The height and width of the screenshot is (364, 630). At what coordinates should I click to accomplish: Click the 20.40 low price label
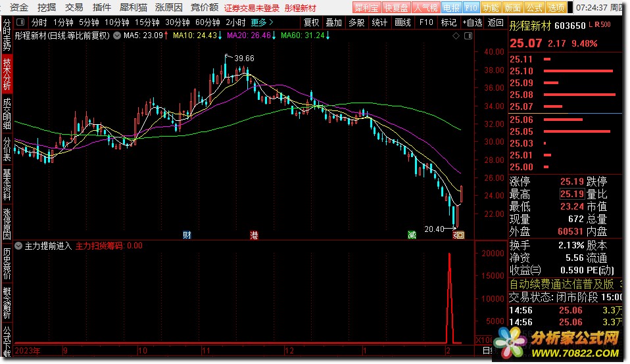434,229
